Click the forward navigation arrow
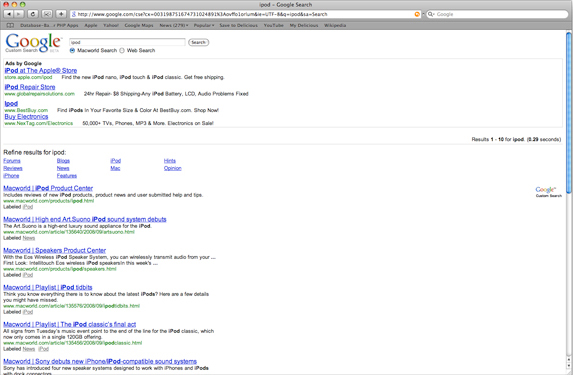573x375 pixels. (18, 14)
